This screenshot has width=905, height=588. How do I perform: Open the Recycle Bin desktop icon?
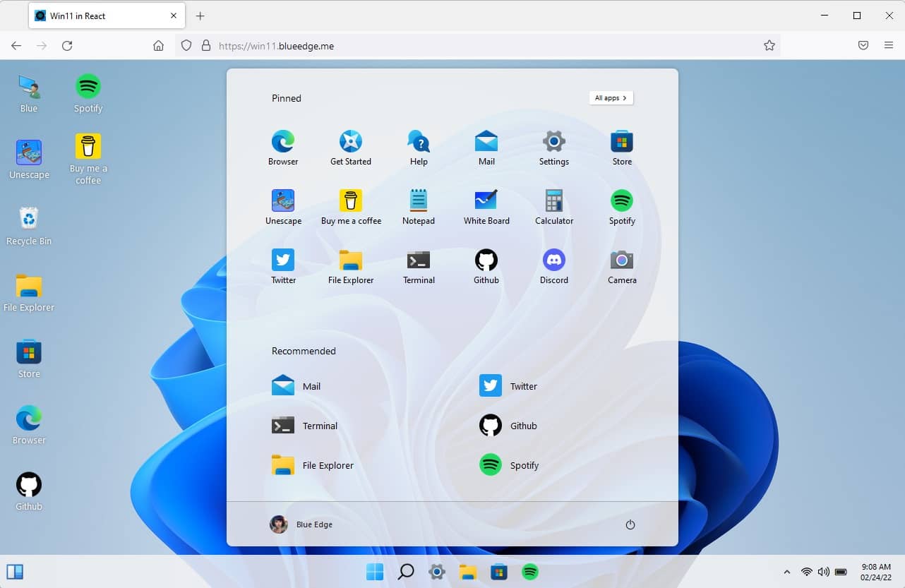coord(29,226)
